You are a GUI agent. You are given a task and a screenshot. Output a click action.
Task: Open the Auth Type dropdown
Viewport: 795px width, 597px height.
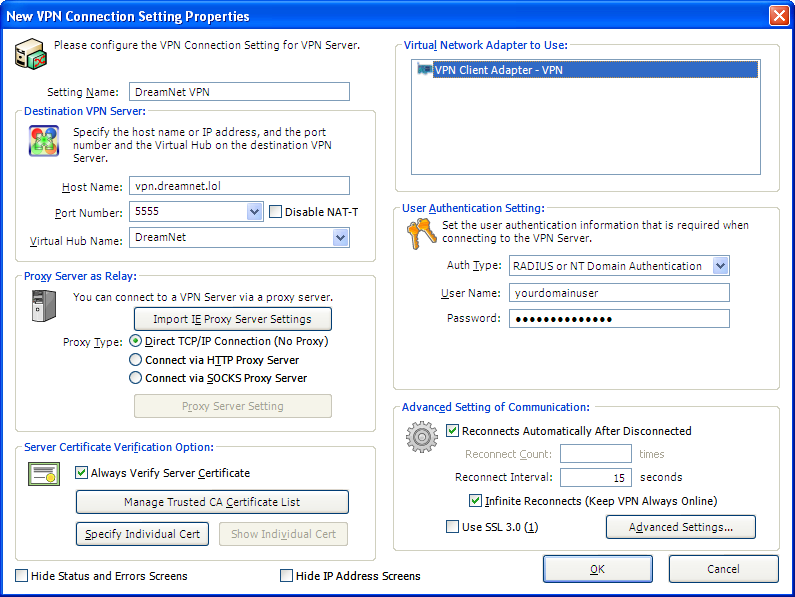(x=720, y=265)
